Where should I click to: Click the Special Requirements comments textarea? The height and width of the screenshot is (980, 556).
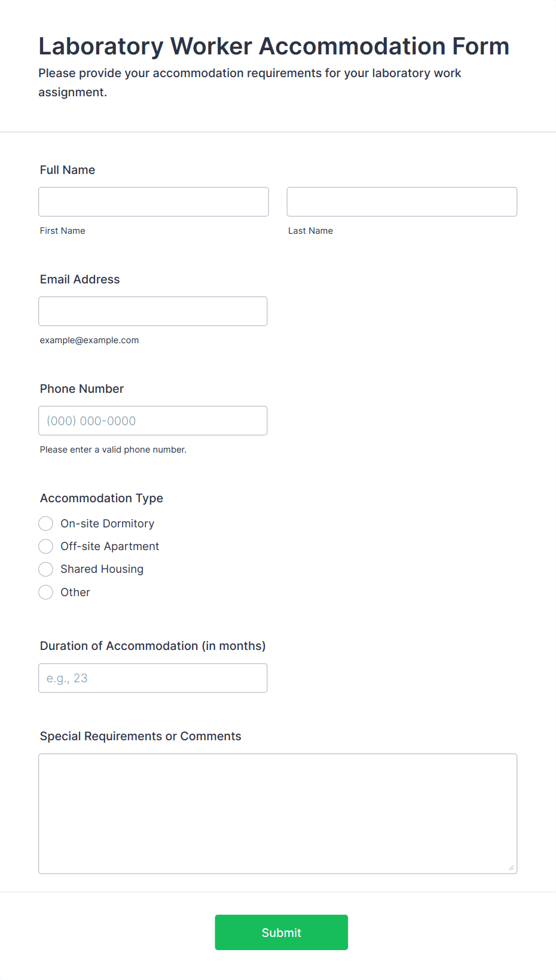(278, 814)
